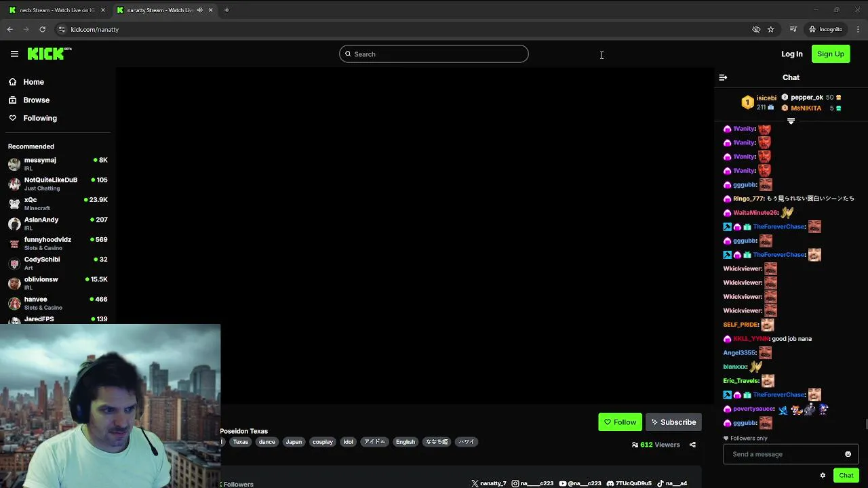Click pepper_ok in gift leaderboard
The width and height of the screenshot is (868, 488).
point(806,98)
